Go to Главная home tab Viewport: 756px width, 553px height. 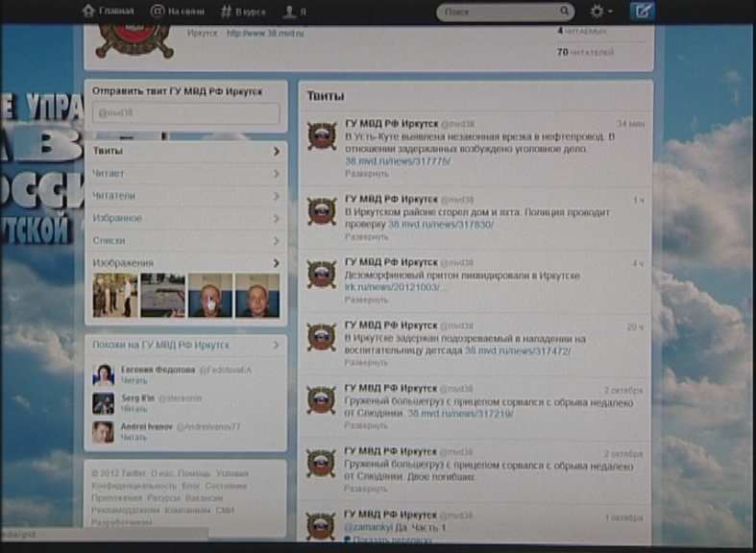[x=108, y=12]
